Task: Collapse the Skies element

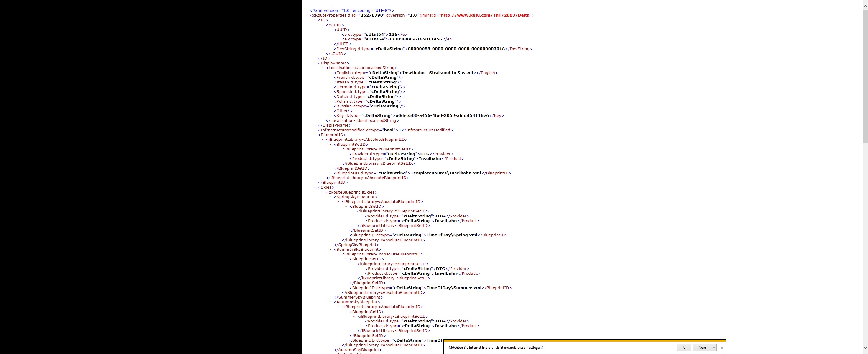Action: [314, 187]
